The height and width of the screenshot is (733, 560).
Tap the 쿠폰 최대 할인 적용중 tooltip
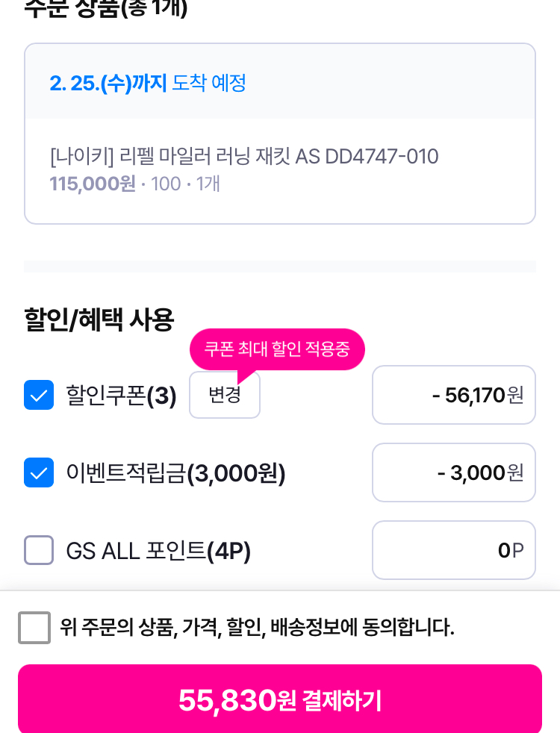[x=277, y=349]
